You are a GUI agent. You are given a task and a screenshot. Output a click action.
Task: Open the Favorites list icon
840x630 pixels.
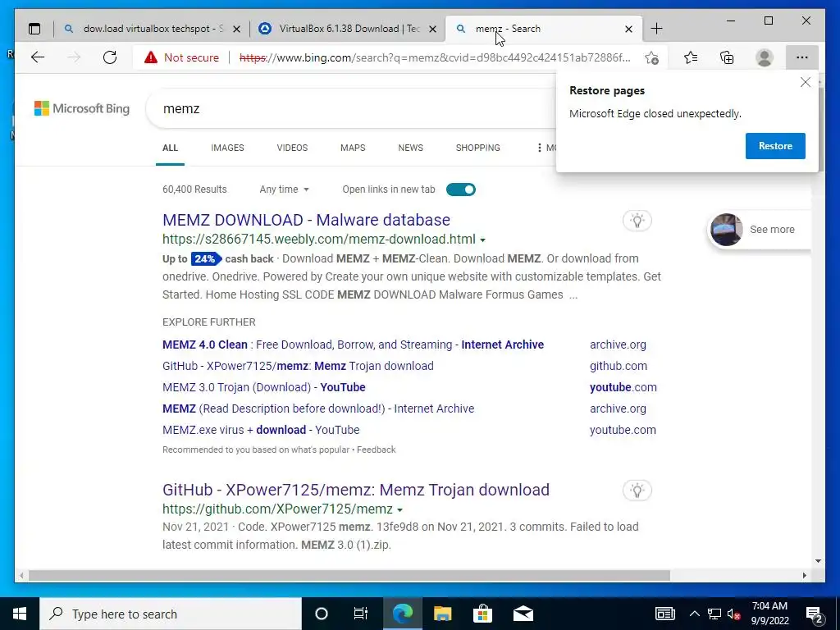(x=691, y=57)
